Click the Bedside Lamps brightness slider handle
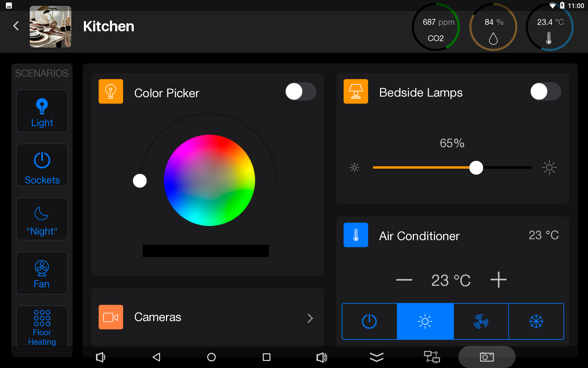 476,167
